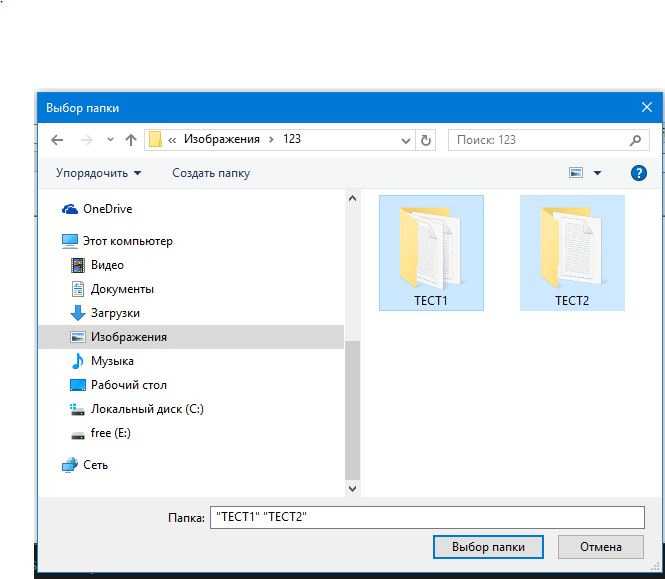Click the ТЕСТ2 folder name label
Image resolution: width=665 pixels, height=579 pixels.
coord(572,301)
